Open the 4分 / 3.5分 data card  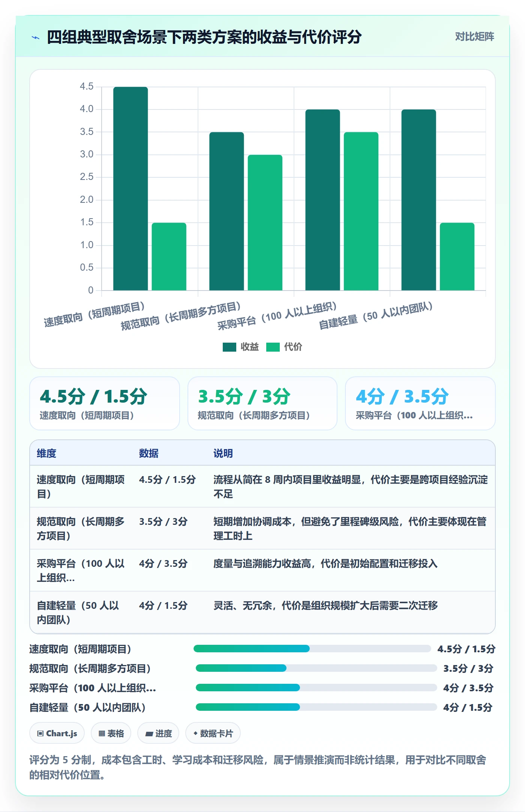[x=420, y=403]
